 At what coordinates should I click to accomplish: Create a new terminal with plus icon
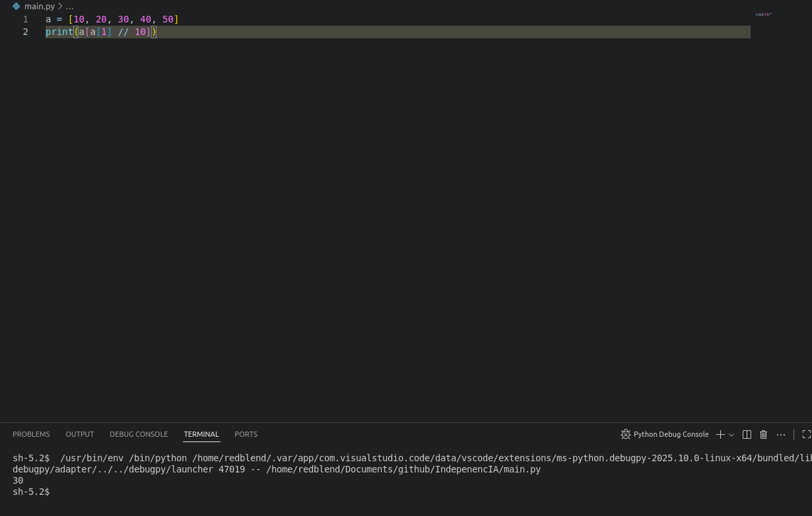[x=721, y=434]
